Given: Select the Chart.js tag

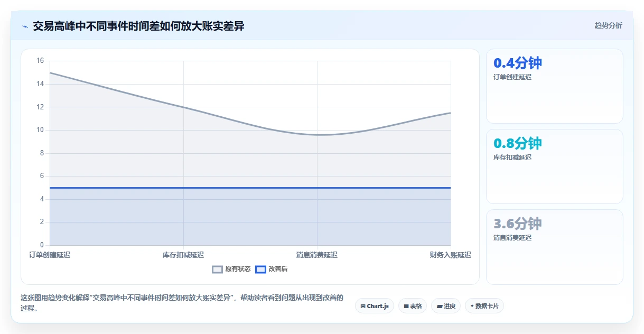Looking at the screenshot, I should [375, 306].
